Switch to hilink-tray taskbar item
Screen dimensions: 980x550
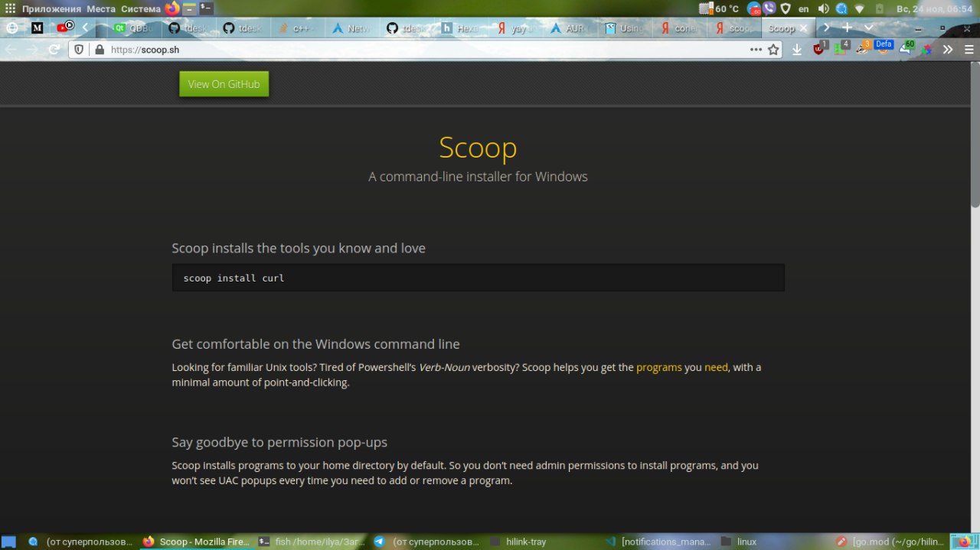pos(544,542)
